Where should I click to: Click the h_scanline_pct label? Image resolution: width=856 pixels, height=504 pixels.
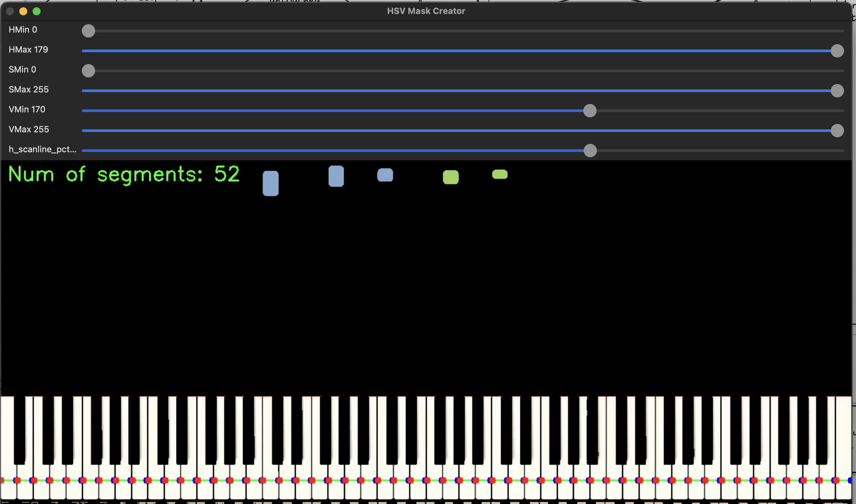43,149
